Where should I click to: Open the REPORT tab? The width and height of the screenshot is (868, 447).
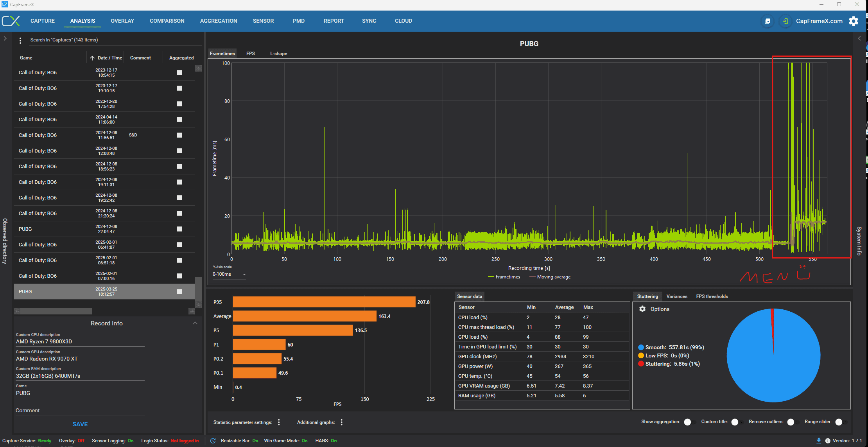click(334, 21)
